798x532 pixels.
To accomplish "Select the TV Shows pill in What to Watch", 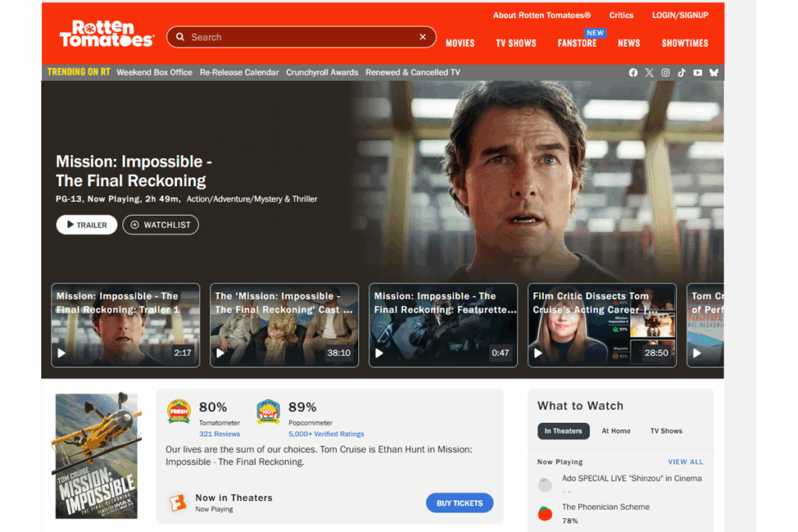I will click(666, 431).
